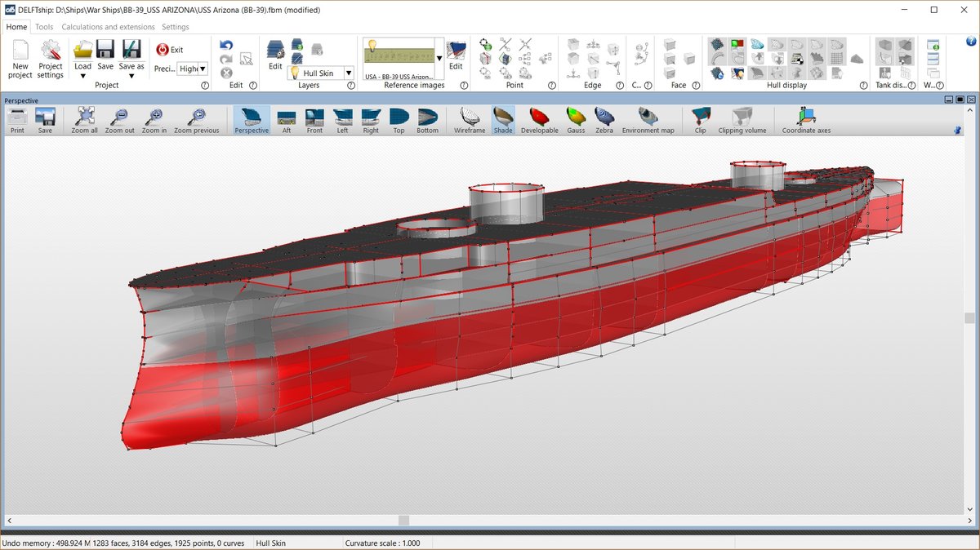The image size is (980, 550).
Task: Open the Tools ribbon tab
Action: click(44, 27)
